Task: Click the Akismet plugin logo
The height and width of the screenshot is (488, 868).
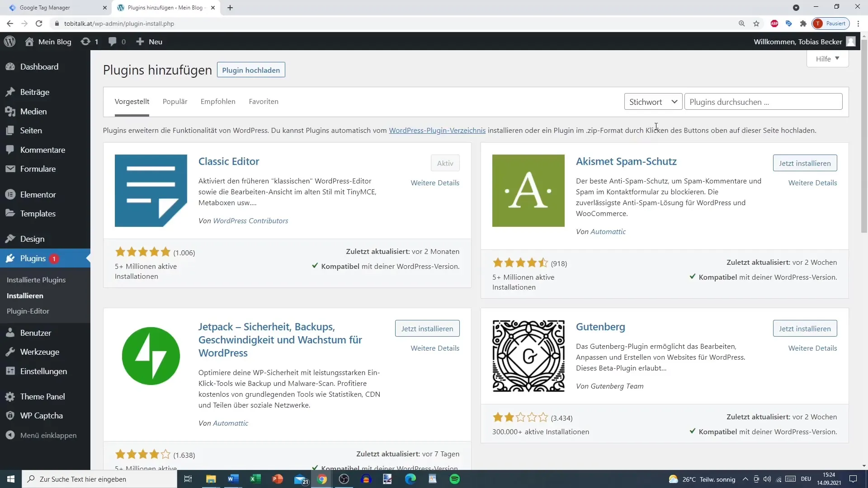Action: coord(528,191)
